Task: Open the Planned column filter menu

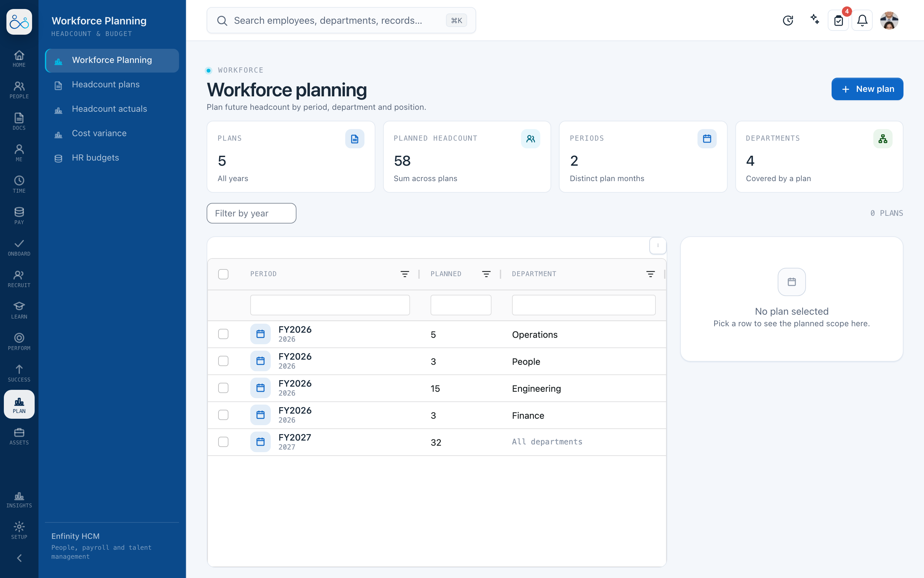Action: click(486, 274)
